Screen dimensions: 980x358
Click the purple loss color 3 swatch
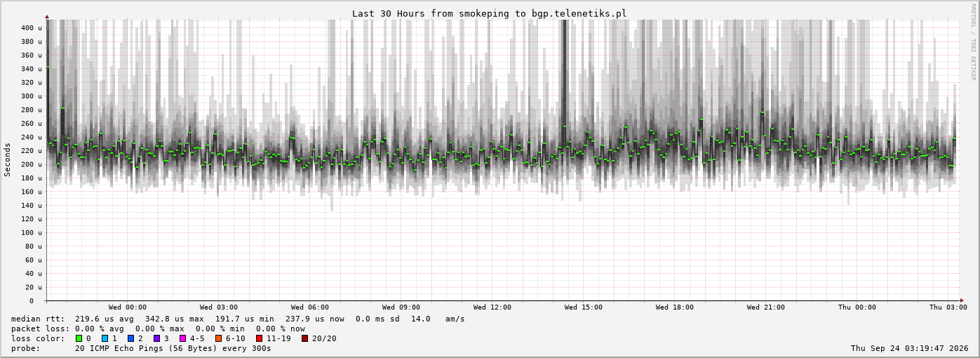click(156, 338)
